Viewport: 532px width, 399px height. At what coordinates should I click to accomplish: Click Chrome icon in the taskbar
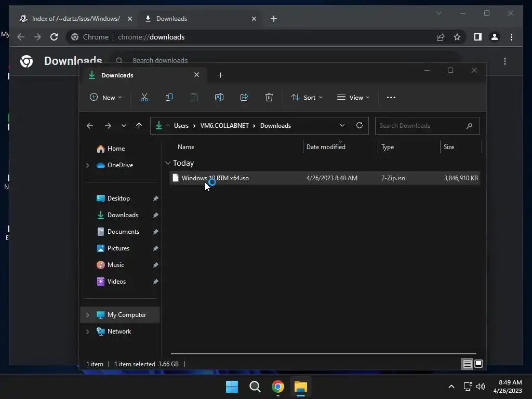pos(278,387)
